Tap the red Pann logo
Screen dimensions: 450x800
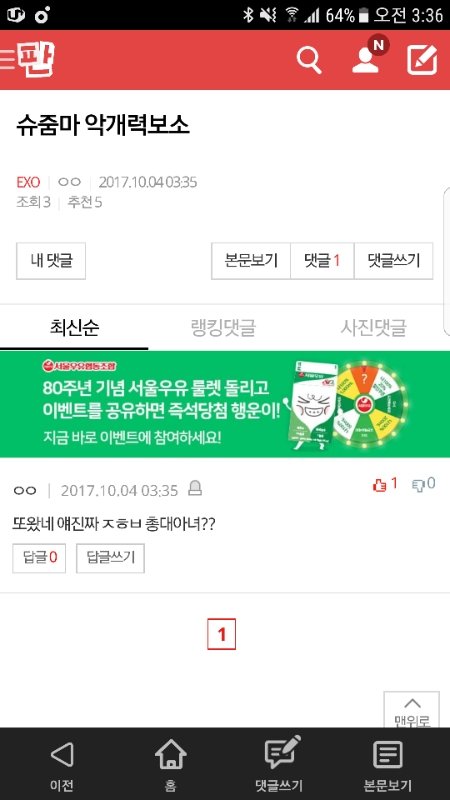tap(36, 59)
